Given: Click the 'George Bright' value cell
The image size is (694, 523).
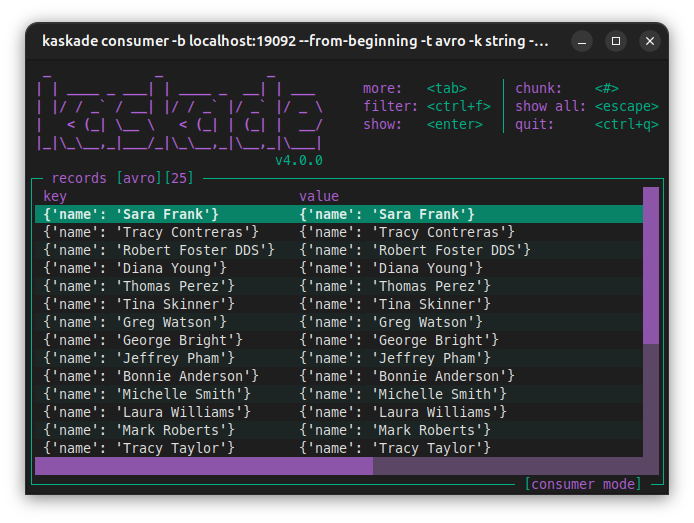Looking at the screenshot, I should pos(399,340).
